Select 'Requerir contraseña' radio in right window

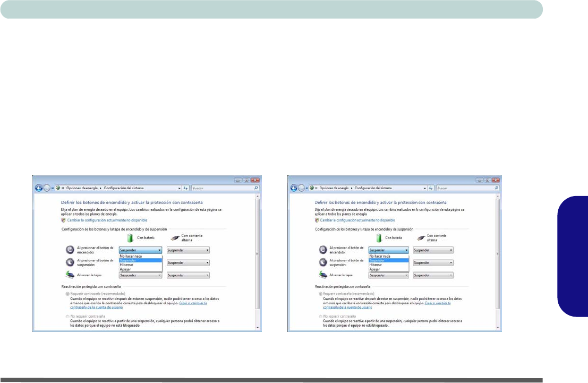click(321, 294)
